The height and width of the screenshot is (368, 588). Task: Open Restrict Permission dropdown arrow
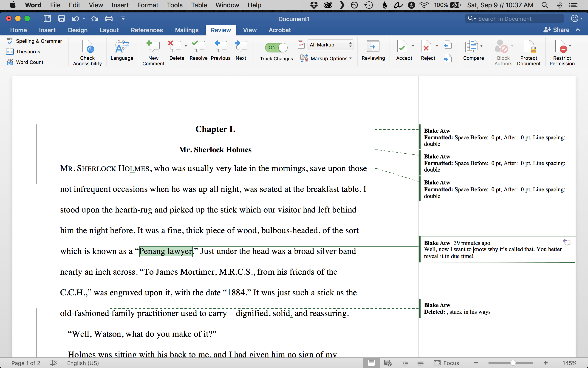point(570,46)
